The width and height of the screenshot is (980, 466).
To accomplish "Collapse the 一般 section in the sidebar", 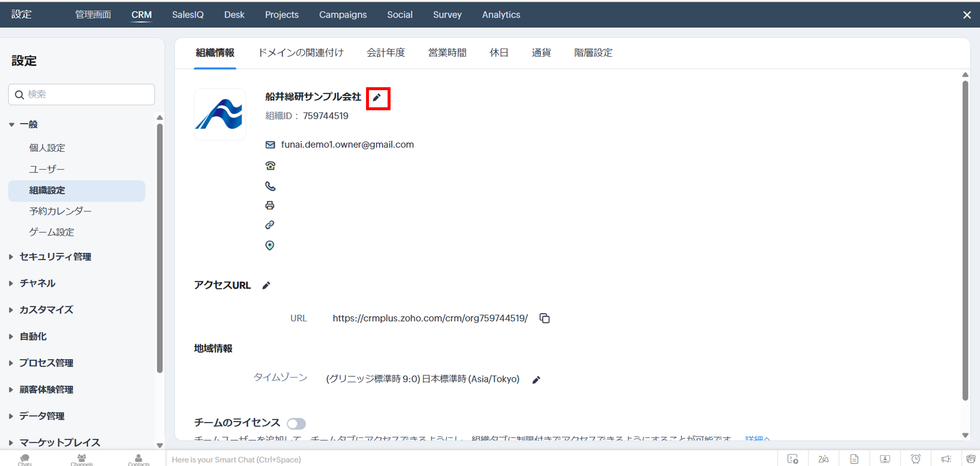I will [x=12, y=125].
